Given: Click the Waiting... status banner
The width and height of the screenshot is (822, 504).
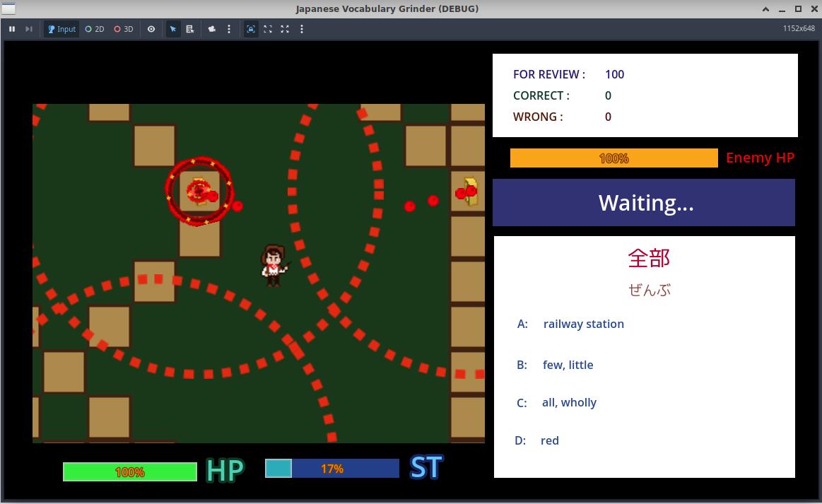Looking at the screenshot, I should 644,202.
